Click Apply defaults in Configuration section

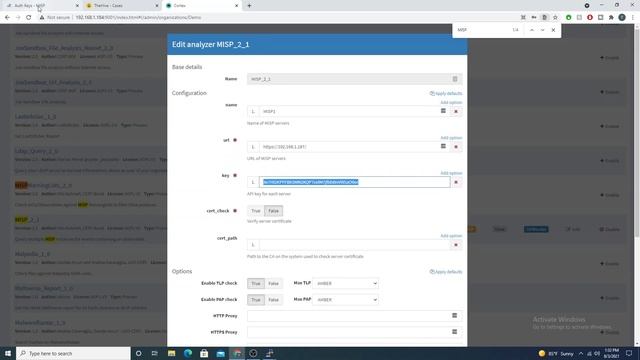[x=446, y=93]
